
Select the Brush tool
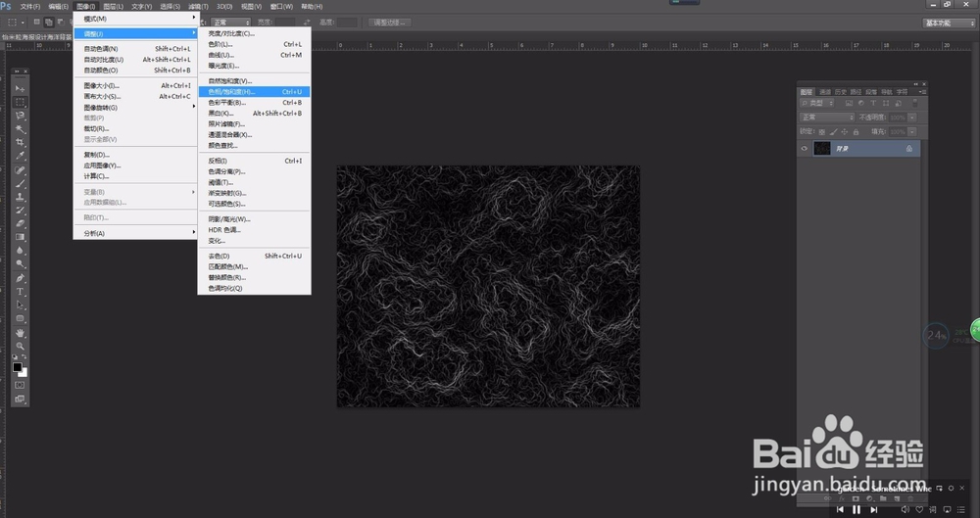click(x=20, y=184)
